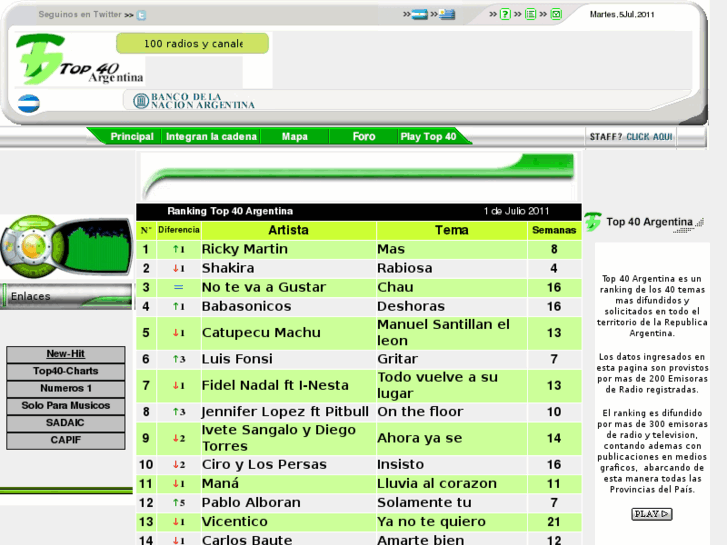
Task: Open Numeros 1 button
Action: click(x=65, y=388)
